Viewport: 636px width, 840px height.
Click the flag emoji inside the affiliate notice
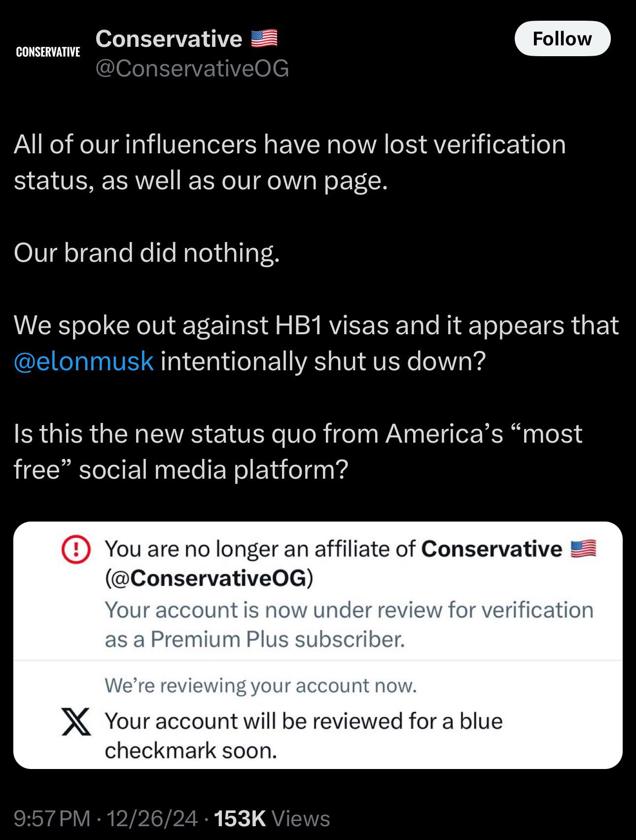(x=583, y=549)
